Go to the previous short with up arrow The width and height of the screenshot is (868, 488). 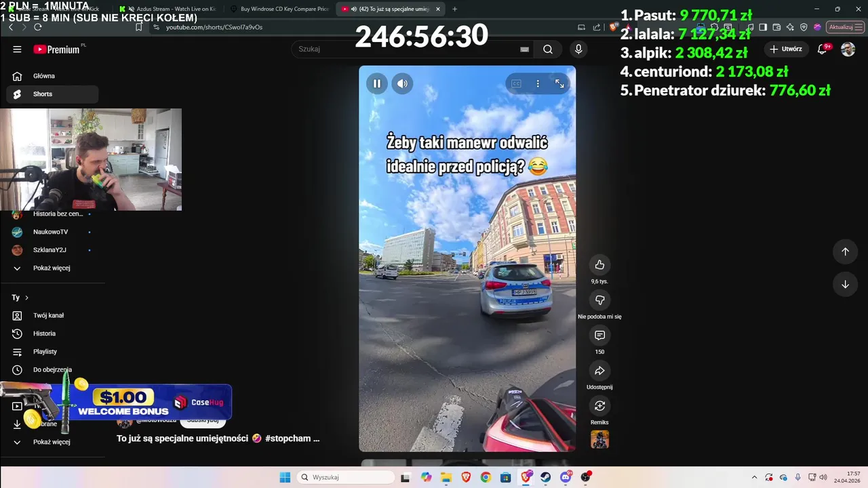point(845,251)
